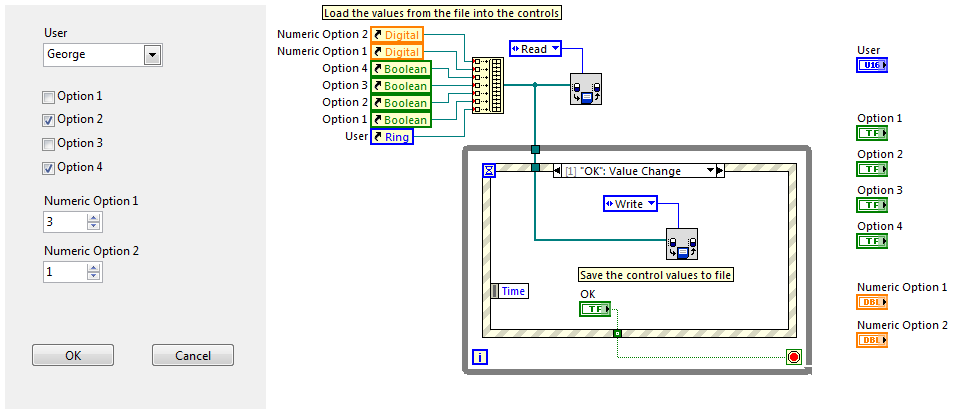Select the loop iteration terminal icon
This screenshot has width=955, height=414.
tap(479, 357)
